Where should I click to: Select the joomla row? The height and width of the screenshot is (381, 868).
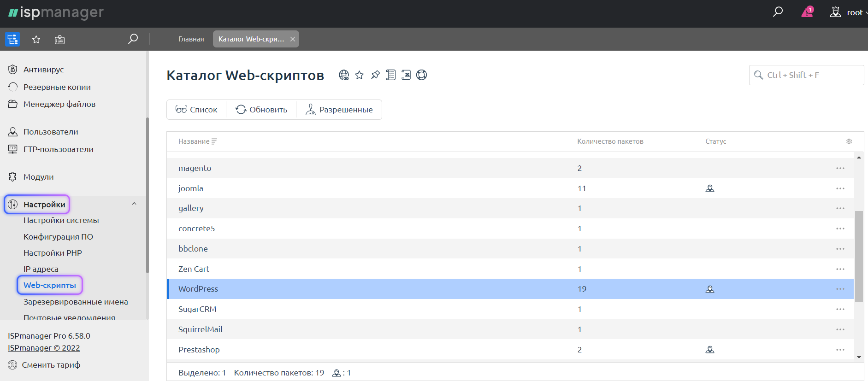(x=510, y=188)
